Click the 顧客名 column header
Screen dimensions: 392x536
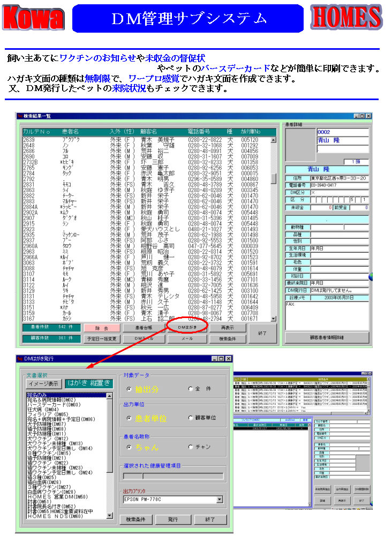click(x=149, y=132)
